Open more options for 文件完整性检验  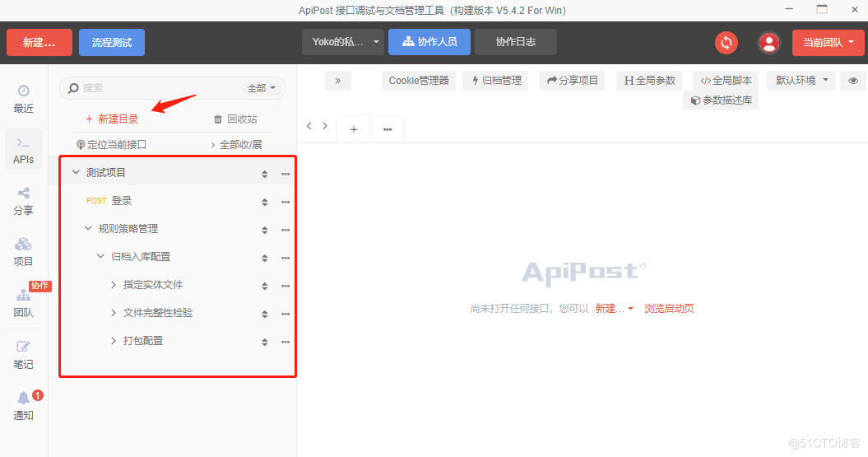click(x=285, y=314)
